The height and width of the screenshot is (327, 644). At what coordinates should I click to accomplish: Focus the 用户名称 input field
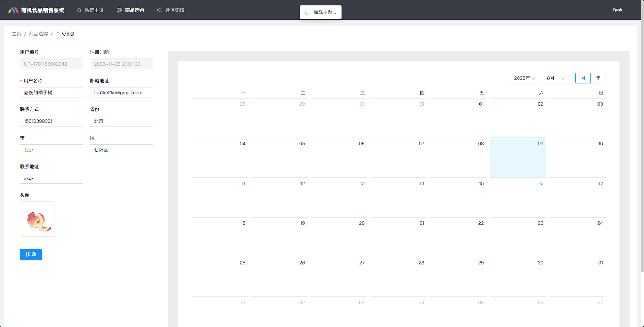[52, 93]
